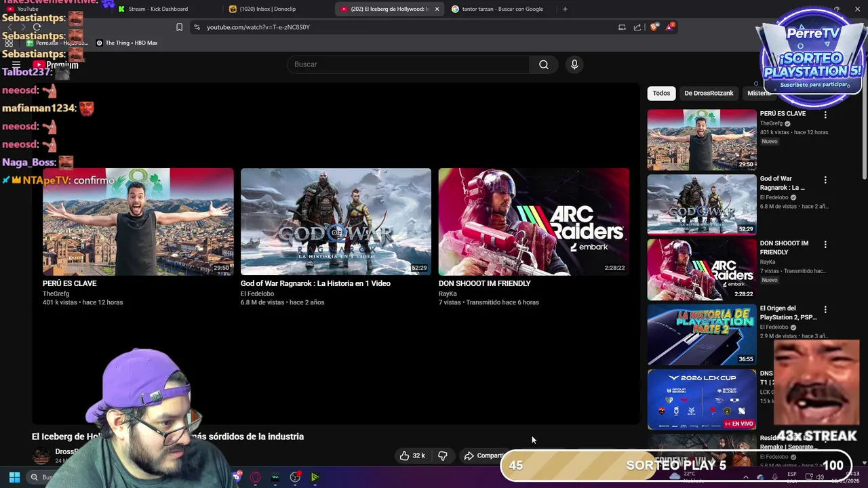
Task: Reload the page with browser refresh icon
Action: click(37, 27)
